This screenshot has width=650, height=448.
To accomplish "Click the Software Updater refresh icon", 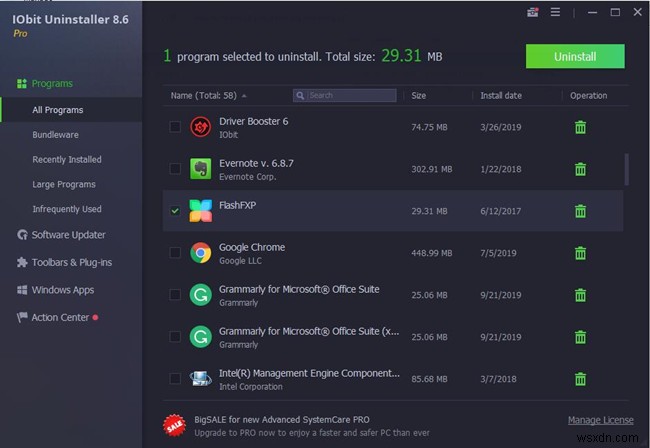I will point(22,235).
